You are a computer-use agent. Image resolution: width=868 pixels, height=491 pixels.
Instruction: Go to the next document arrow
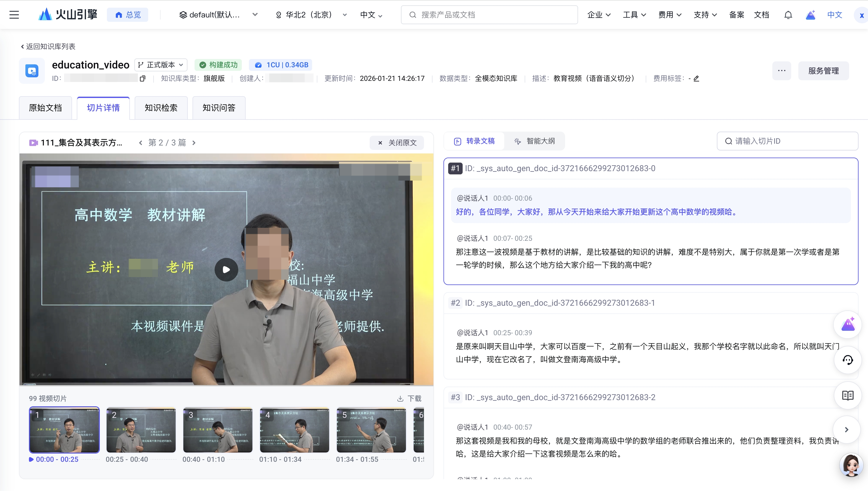click(194, 143)
